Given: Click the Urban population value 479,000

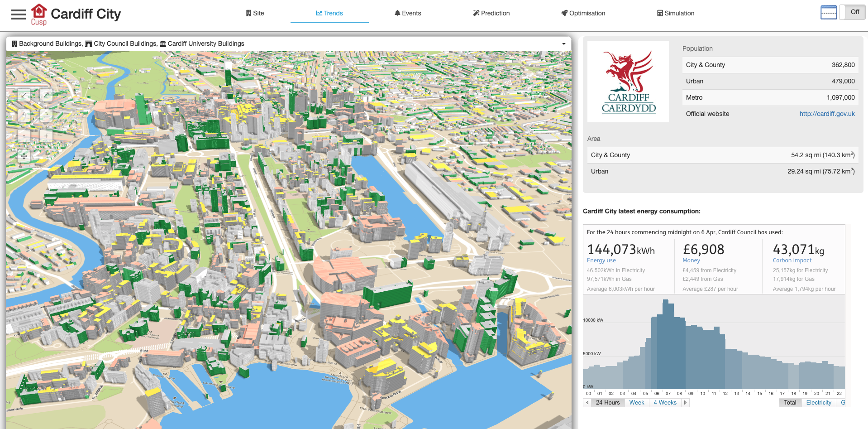Looking at the screenshot, I should click(x=843, y=81).
